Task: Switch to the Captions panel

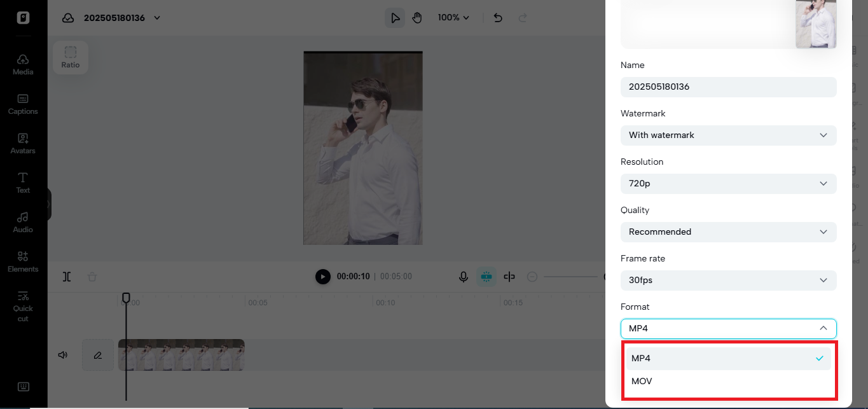Action: click(x=22, y=104)
